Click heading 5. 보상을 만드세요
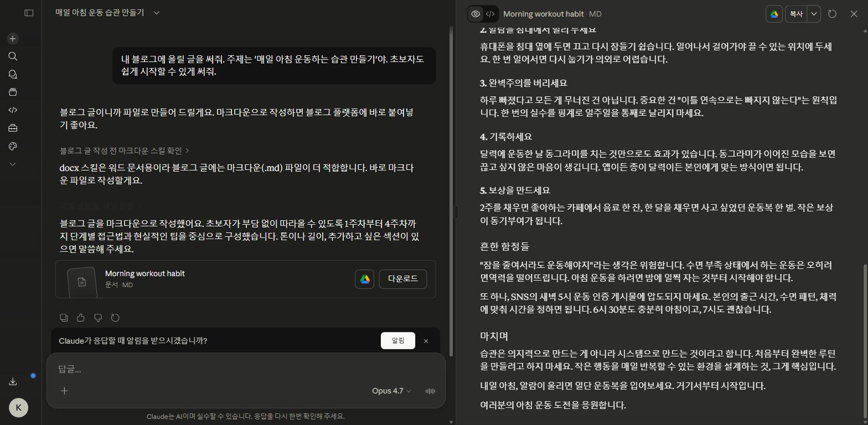The image size is (868, 425). pos(515,190)
